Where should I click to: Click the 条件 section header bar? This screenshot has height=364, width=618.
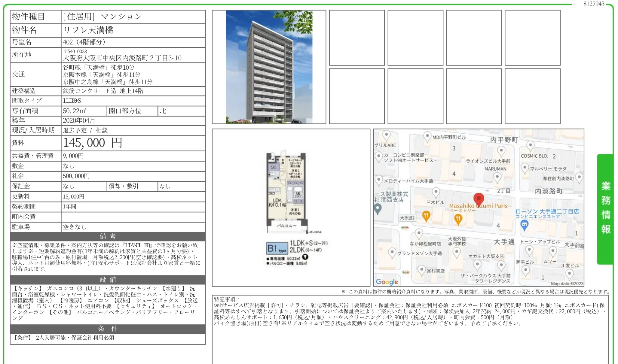[108, 329]
